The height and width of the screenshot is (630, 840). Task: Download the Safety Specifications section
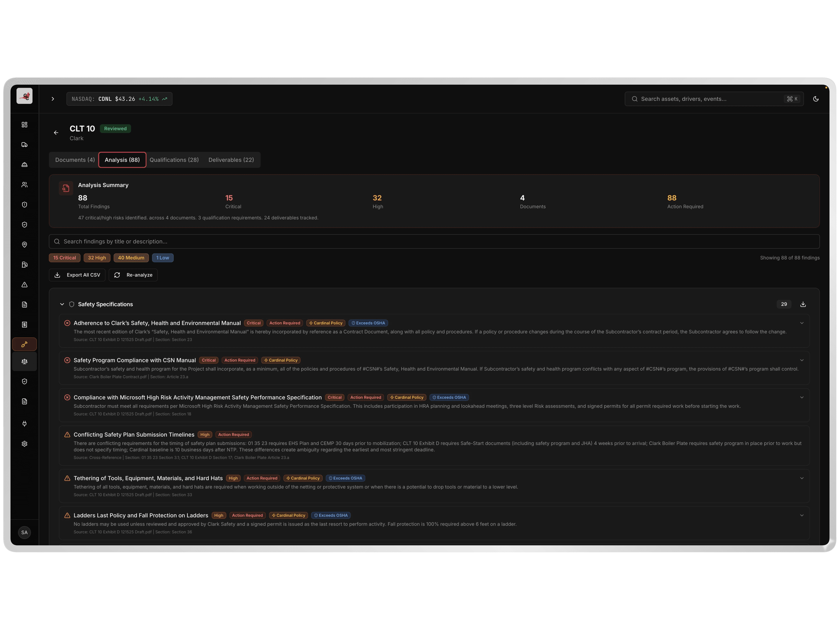[x=803, y=304]
